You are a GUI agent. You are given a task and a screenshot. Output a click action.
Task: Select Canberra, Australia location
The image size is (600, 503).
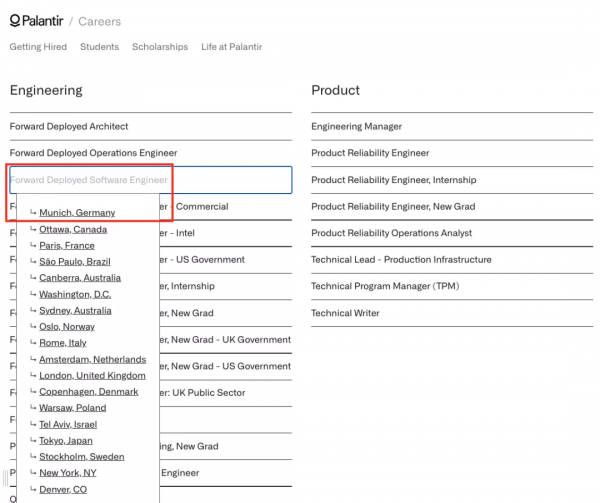point(80,278)
